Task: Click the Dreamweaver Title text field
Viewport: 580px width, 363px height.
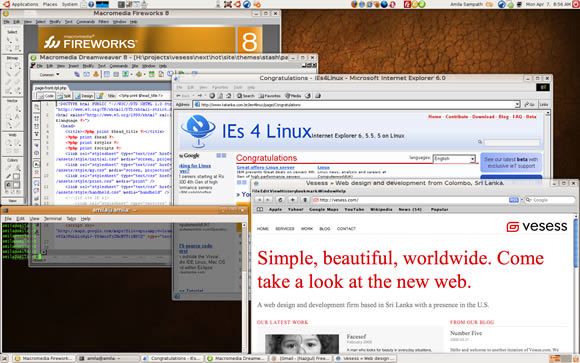Action: click(145, 96)
